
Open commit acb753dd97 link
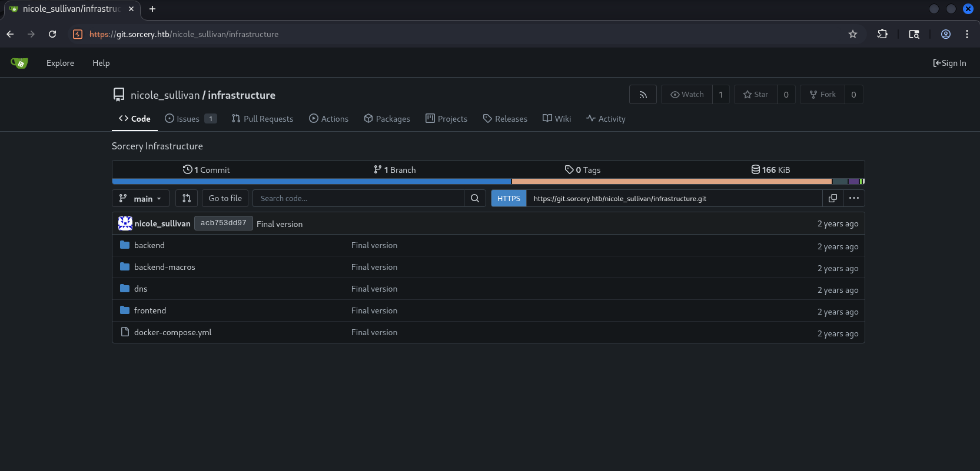pyautogui.click(x=223, y=223)
